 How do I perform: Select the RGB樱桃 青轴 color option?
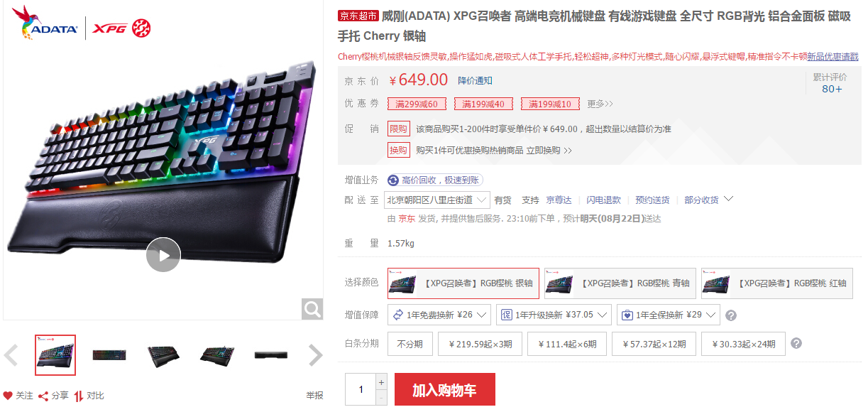coord(620,283)
